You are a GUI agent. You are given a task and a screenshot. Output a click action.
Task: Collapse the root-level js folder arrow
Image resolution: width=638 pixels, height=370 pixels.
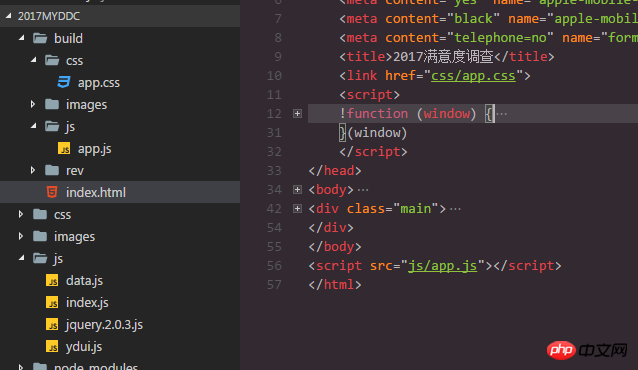[x=22, y=258]
